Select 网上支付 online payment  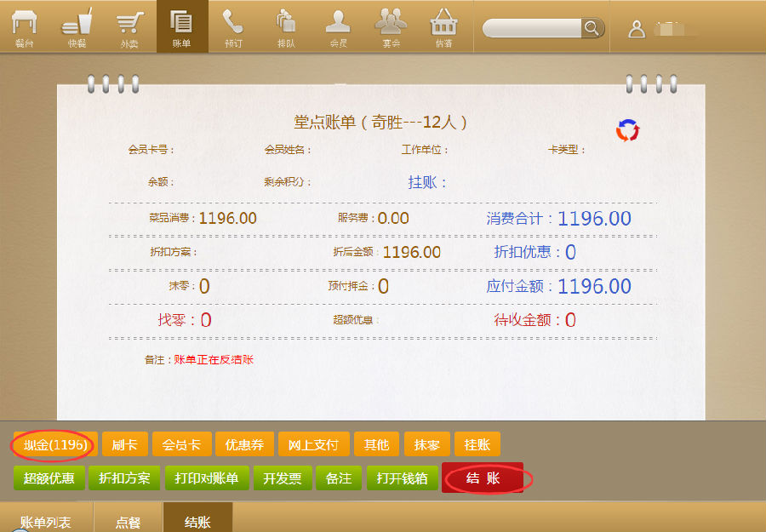point(313,444)
